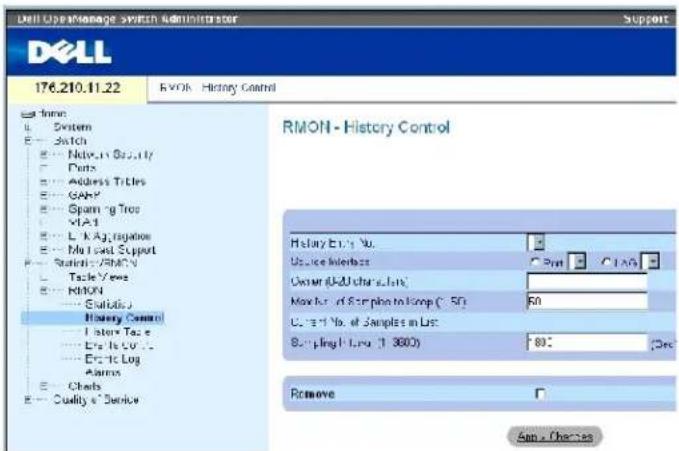This screenshot has width=679, height=451.
Task: Click the RMON History Control breadcrumb text
Action: tap(217, 88)
